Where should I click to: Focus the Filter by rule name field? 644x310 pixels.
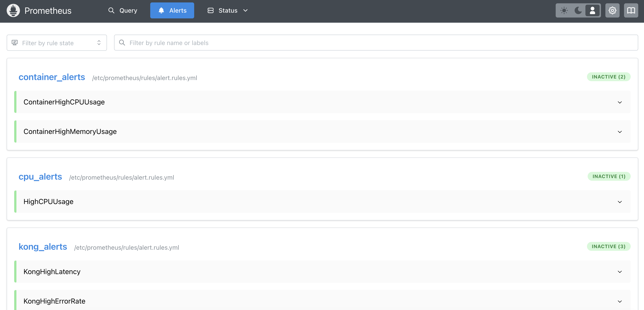[x=376, y=43]
